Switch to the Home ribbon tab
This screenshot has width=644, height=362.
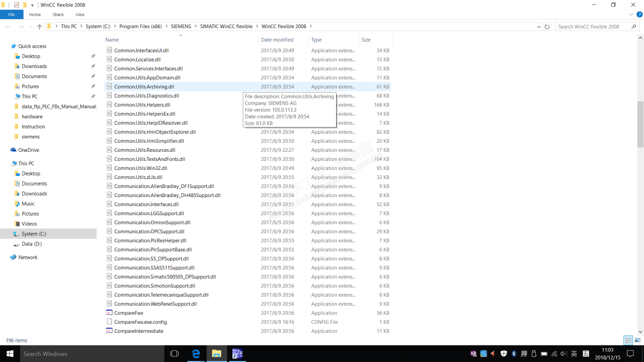click(x=35, y=15)
